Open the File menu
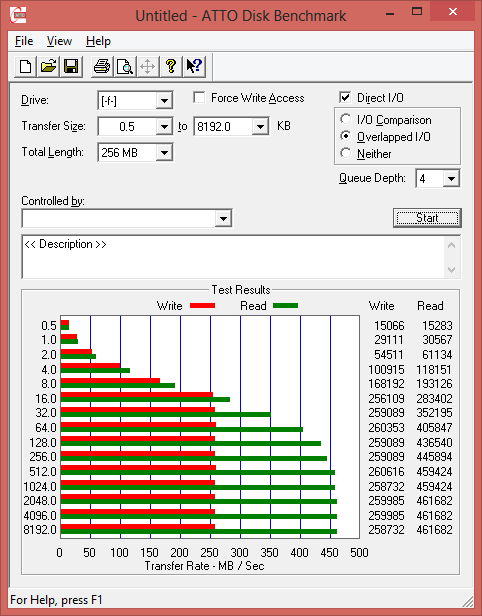Image resolution: width=482 pixels, height=616 pixels. coord(24,41)
